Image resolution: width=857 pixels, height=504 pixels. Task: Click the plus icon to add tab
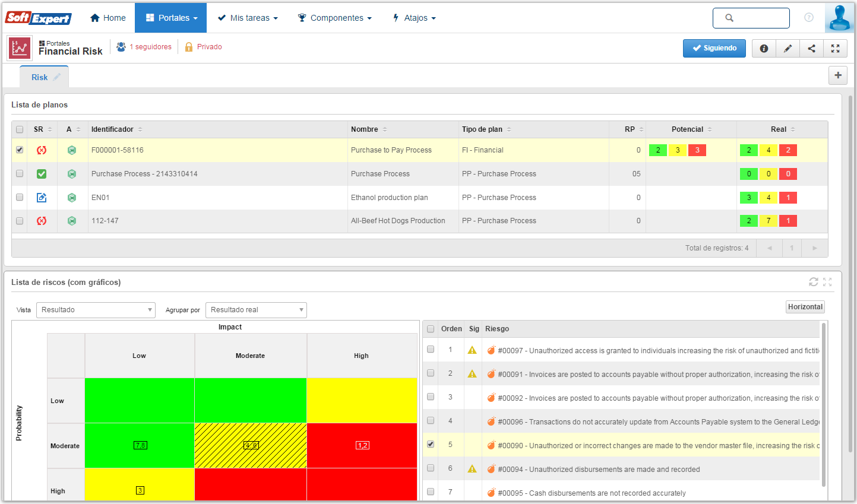coord(838,75)
